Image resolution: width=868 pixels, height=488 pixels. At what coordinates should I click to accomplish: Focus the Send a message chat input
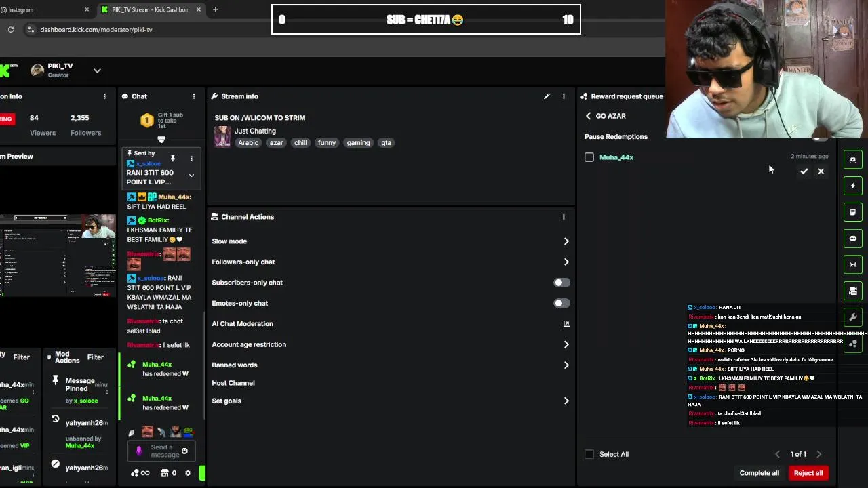point(160,451)
